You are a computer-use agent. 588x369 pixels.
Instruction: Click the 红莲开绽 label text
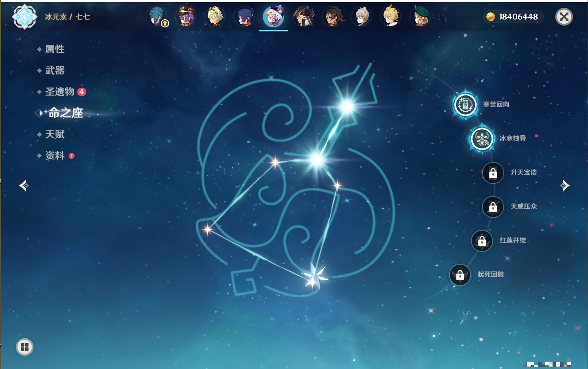(513, 240)
